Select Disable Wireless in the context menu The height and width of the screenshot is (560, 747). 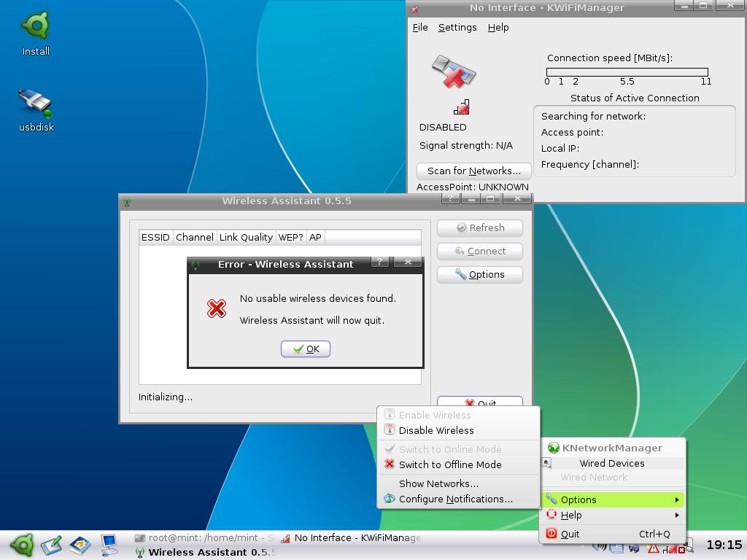(458, 430)
